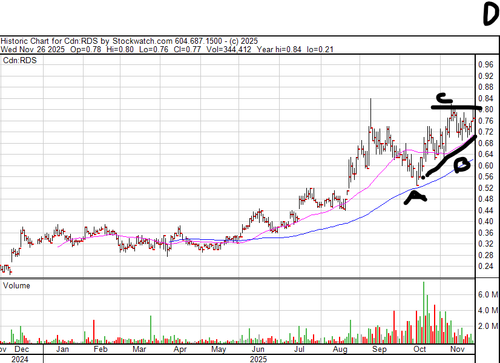Image resolution: width=500 pixels, height=363 pixels.
Task: Select the 0.28 price axis label
Action: coord(486,255)
